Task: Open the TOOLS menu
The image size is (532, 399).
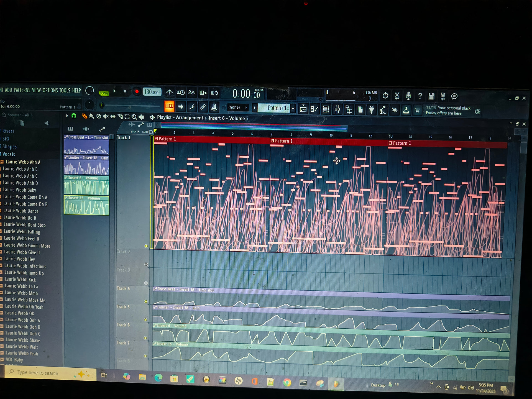Action: 65,90
